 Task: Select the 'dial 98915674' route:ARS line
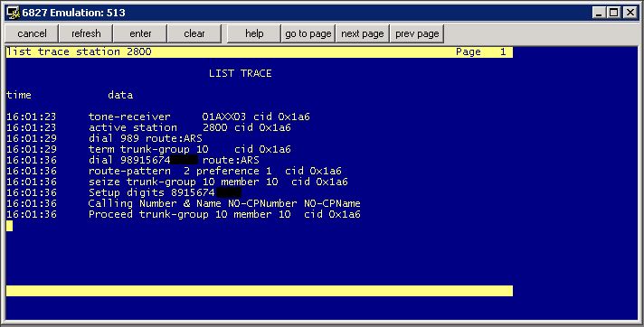point(133,160)
